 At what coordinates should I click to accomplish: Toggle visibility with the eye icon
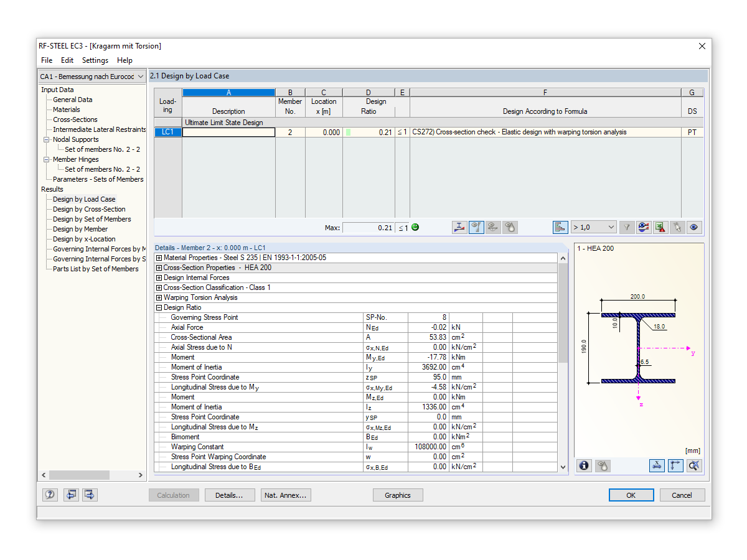(693, 227)
